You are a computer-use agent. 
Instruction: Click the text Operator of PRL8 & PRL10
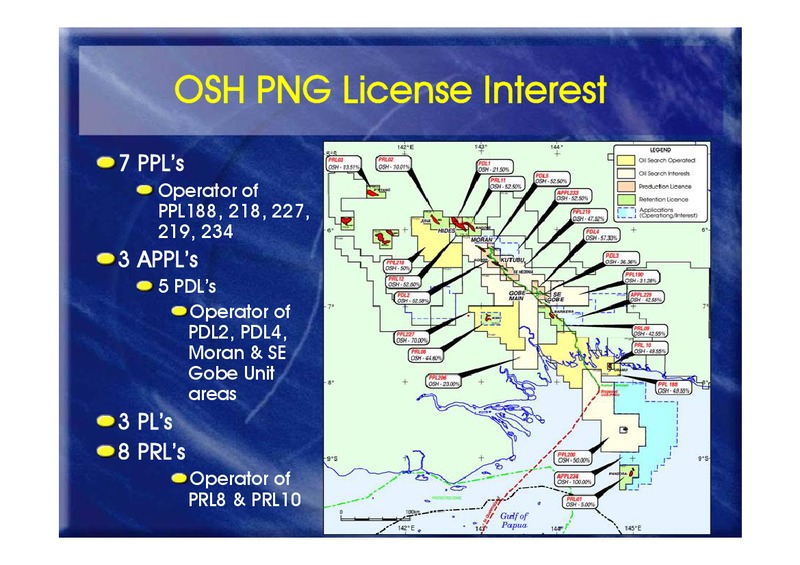pyautogui.click(x=244, y=489)
